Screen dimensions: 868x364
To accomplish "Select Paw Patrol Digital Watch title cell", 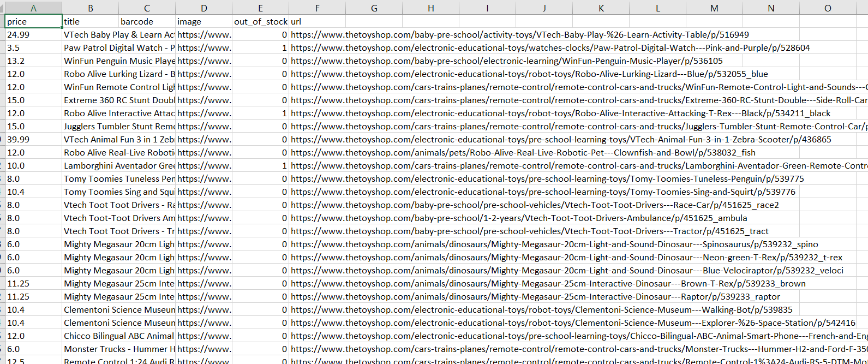I will point(119,47).
